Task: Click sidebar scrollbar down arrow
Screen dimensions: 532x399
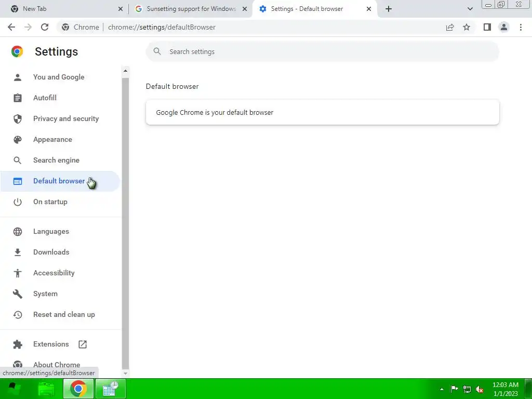Action: pos(125,373)
